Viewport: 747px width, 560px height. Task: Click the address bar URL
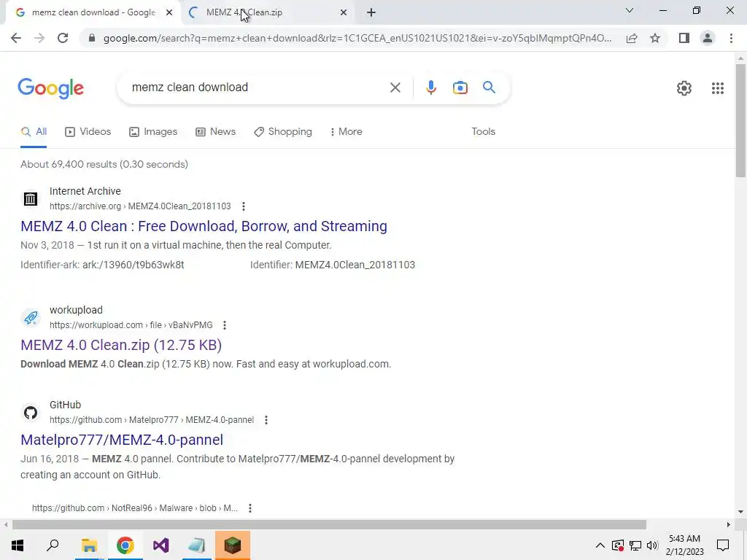pos(357,38)
